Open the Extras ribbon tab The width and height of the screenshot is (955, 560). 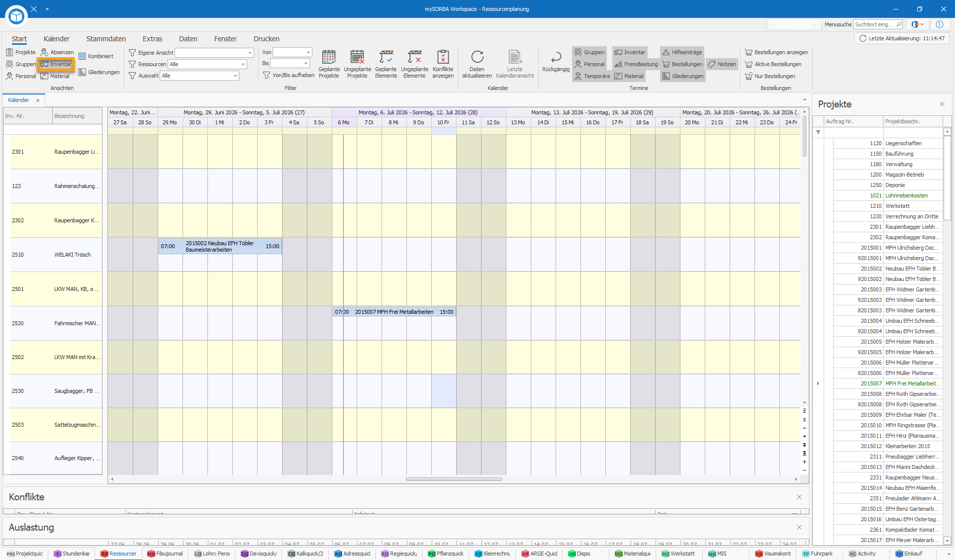pyautogui.click(x=152, y=39)
